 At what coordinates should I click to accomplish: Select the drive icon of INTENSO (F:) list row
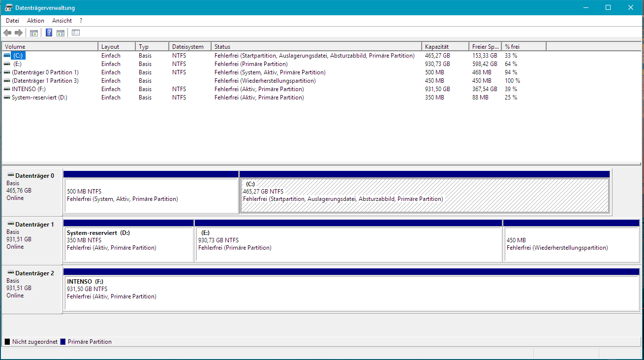[x=7, y=89]
